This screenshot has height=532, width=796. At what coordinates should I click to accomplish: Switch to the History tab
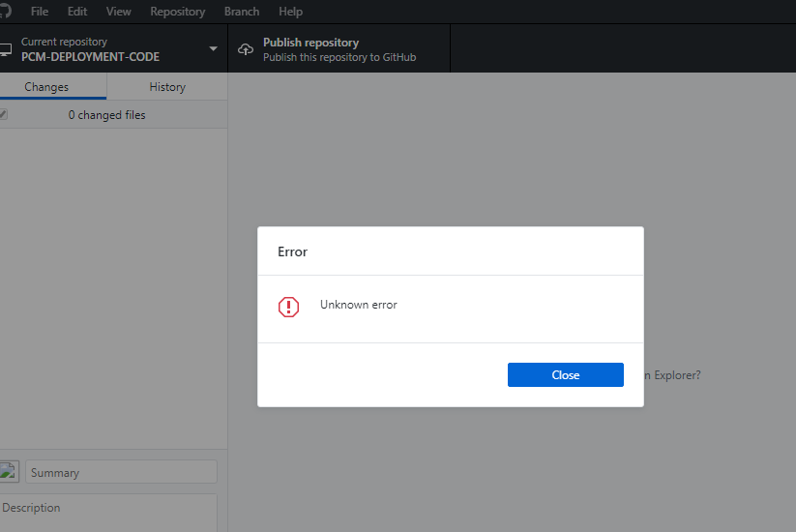[x=167, y=86]
